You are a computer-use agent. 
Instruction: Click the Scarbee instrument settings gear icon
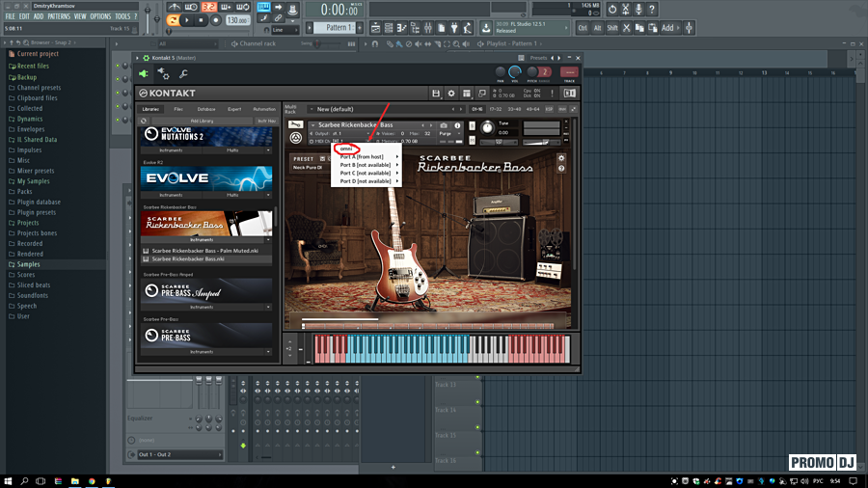click(x=561, y=157)
